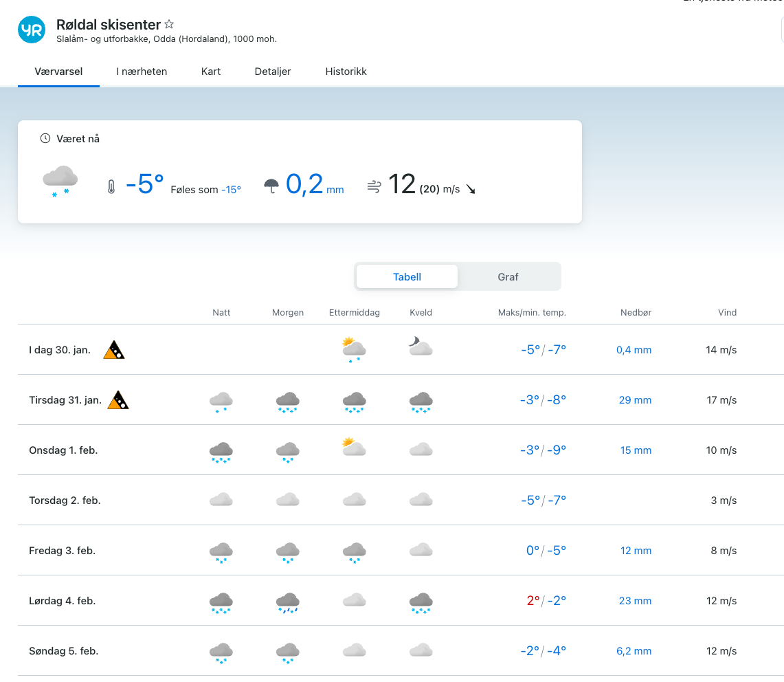Expand the Torsdag 2. feb. row

pyautogui.click(x=65, y=500)
